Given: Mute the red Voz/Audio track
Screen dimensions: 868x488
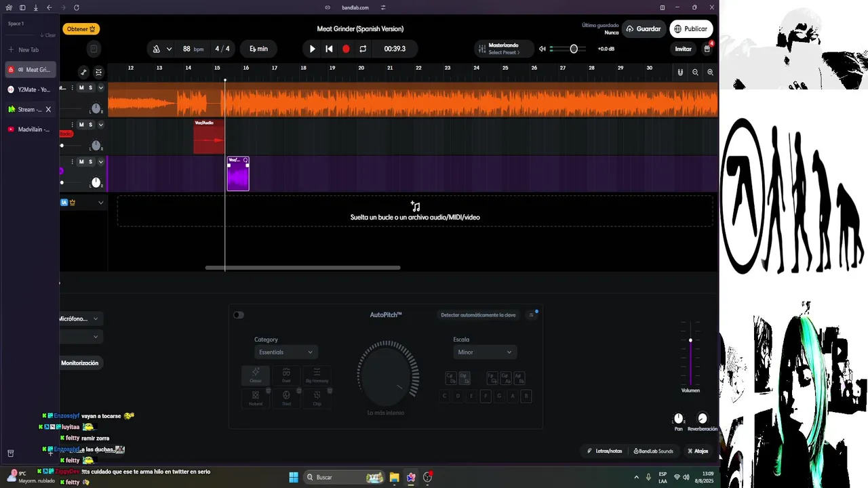Looking at the screenshot, I should click(x=81, y=125).
